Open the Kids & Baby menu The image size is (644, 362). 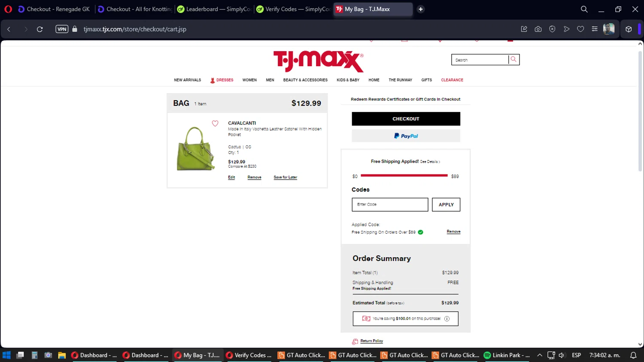coord(348,80)
